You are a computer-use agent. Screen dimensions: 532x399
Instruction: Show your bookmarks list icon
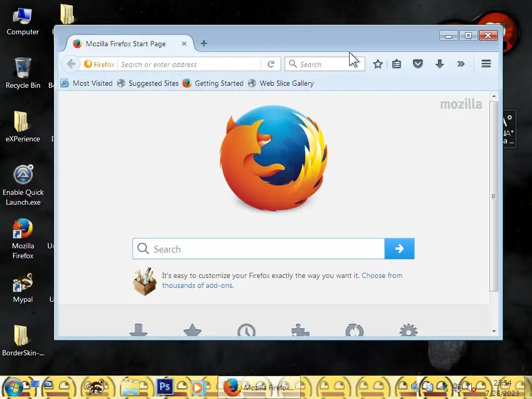coord(396,64)
